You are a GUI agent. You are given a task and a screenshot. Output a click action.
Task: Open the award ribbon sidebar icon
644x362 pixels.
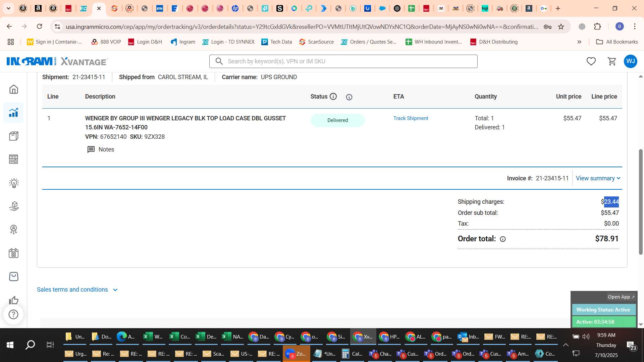pos(13,230)
